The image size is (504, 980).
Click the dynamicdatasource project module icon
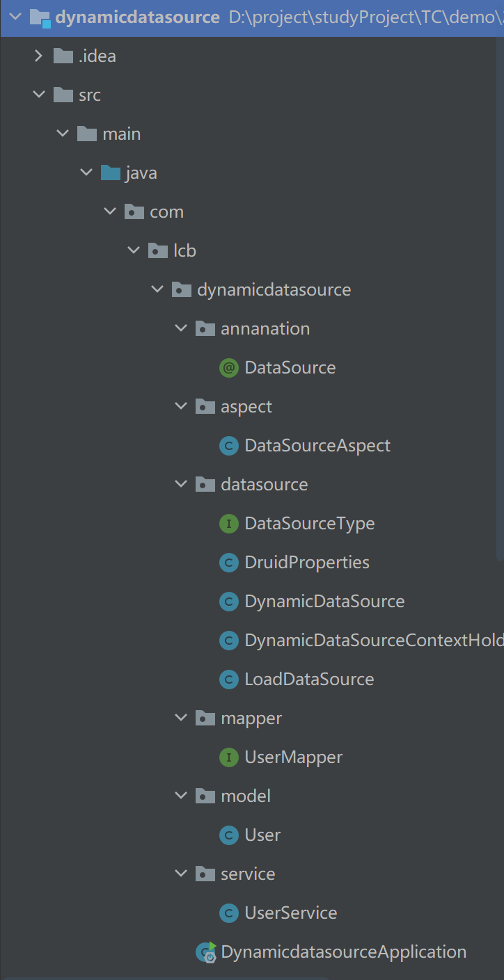[40, 17]
